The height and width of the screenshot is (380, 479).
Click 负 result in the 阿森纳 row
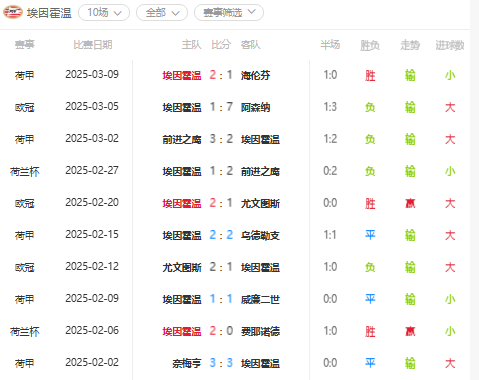click(370, 107)
